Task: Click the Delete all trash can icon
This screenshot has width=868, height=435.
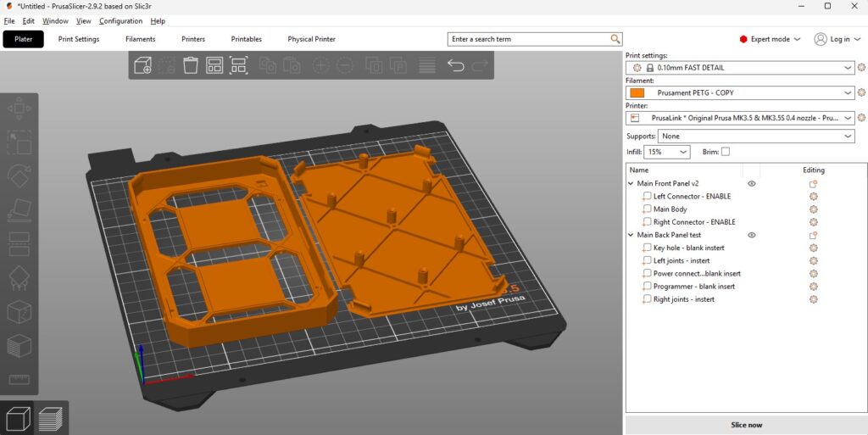Action: coord(191,65)
